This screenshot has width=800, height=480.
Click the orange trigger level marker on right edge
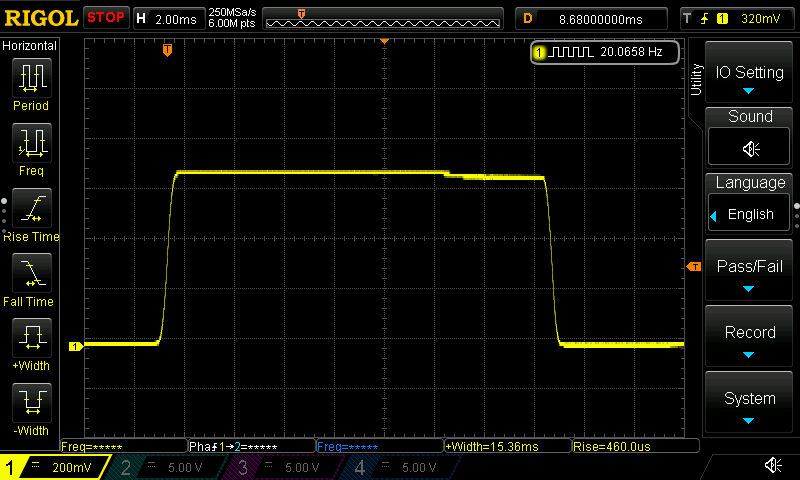point(693,266)
